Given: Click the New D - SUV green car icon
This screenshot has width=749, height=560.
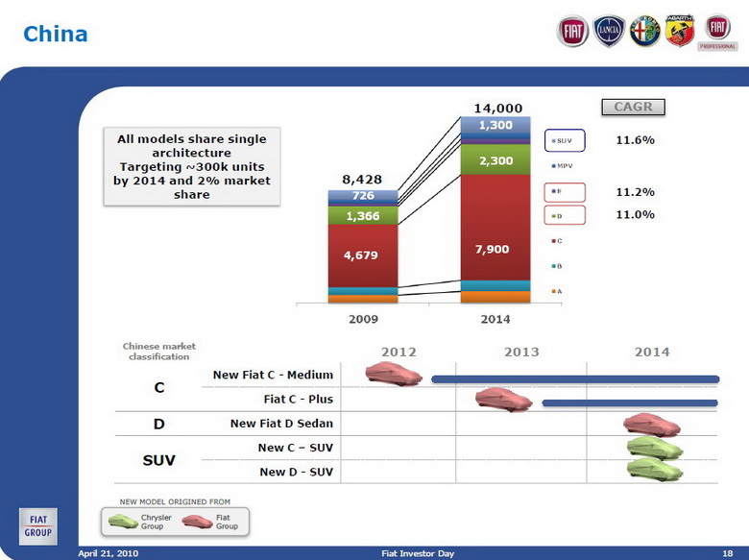Looking at the screenshot, I should [655, 470].
